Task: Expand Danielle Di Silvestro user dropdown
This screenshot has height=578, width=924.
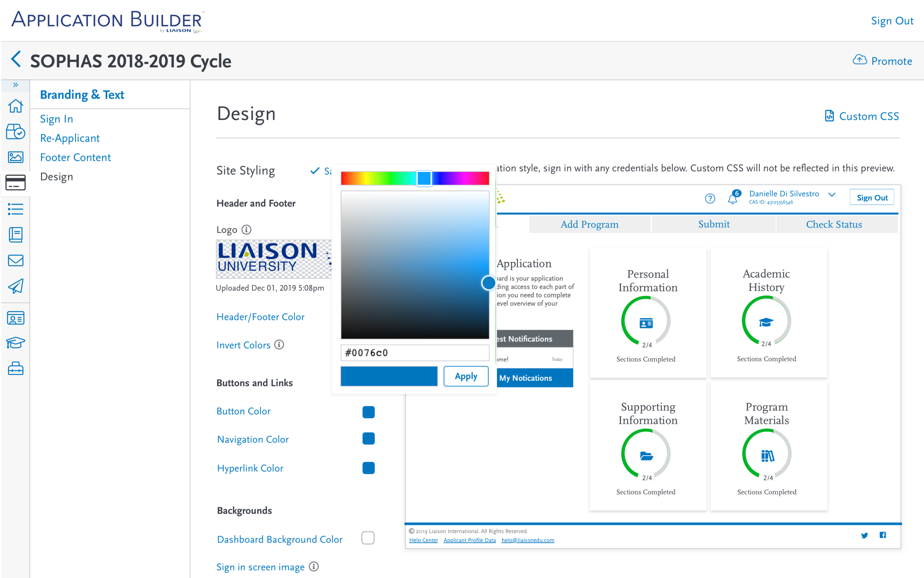Action: point(832,195)
